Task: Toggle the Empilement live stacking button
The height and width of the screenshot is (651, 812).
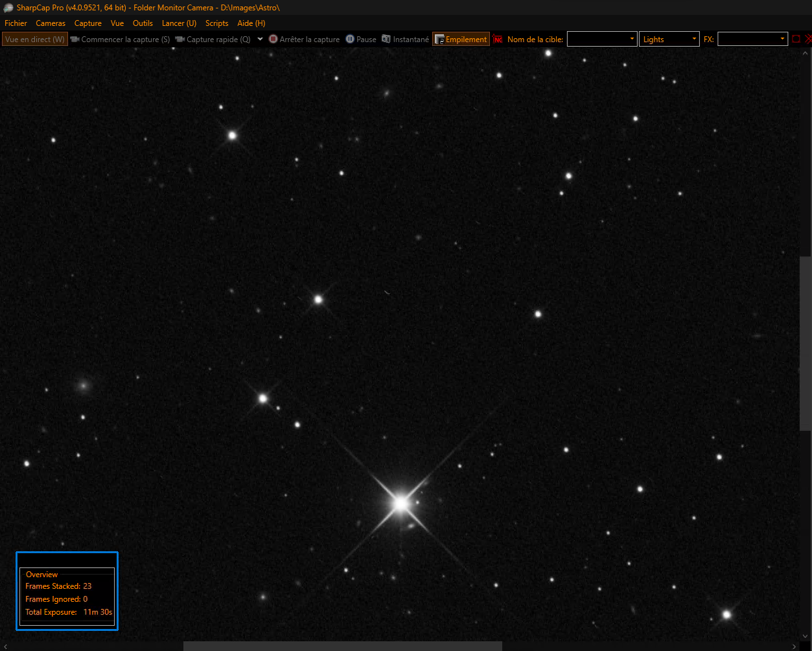Action: click(461, 40)
